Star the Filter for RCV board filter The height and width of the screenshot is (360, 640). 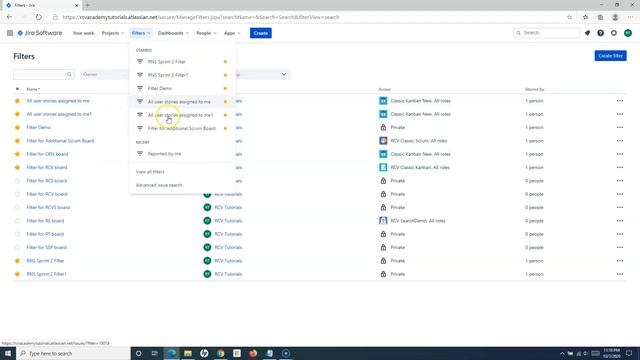point(17,194)
